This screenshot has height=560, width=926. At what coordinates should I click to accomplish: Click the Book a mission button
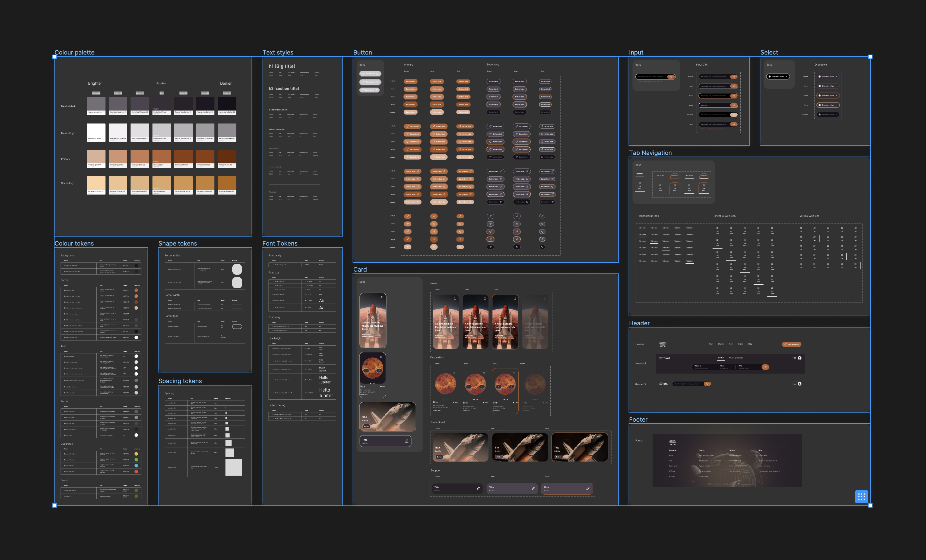[792, 344]
